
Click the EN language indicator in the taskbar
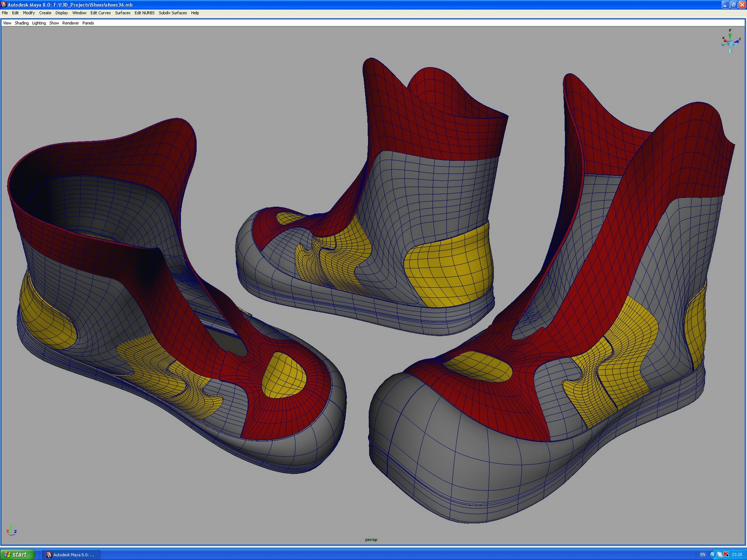703,554
